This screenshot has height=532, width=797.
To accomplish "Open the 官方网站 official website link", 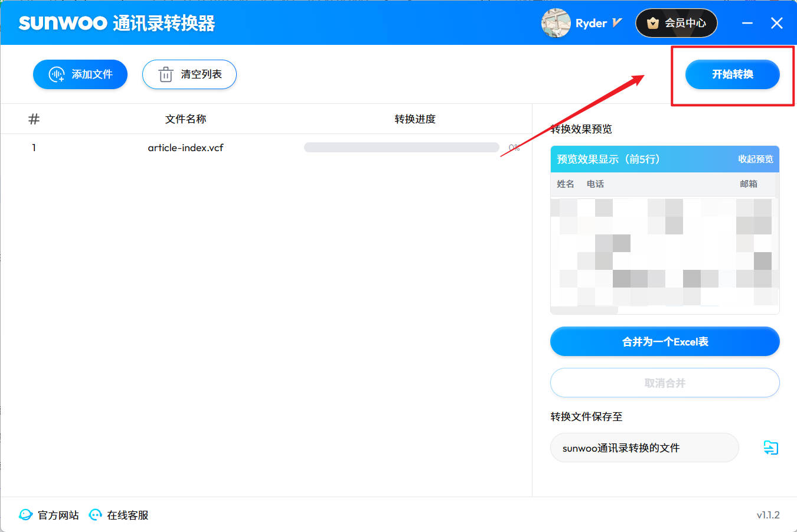I will 49,515.
